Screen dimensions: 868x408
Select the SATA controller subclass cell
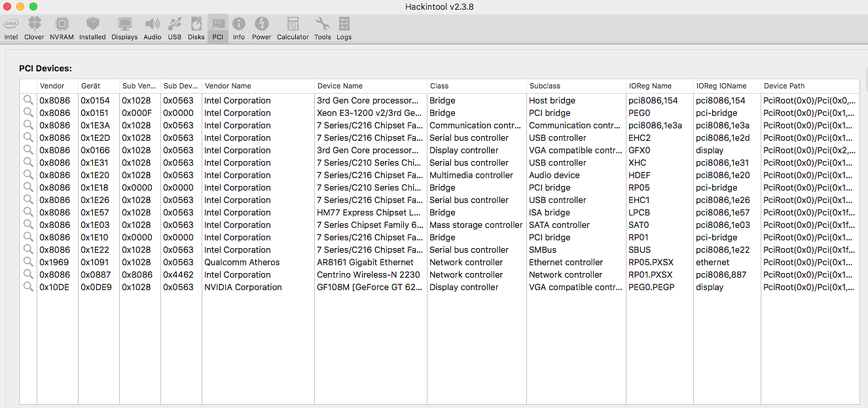(560, 225)
